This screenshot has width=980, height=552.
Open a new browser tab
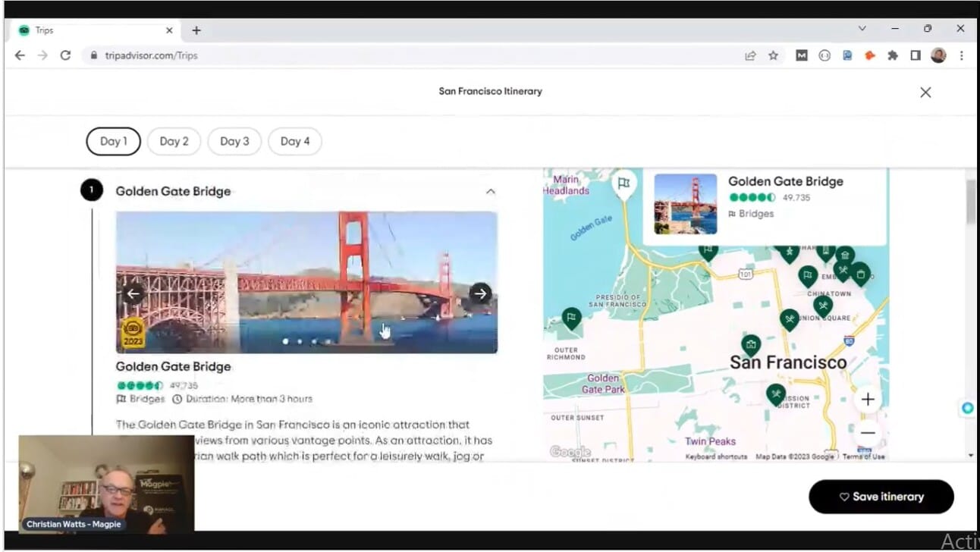click(196, 30)
